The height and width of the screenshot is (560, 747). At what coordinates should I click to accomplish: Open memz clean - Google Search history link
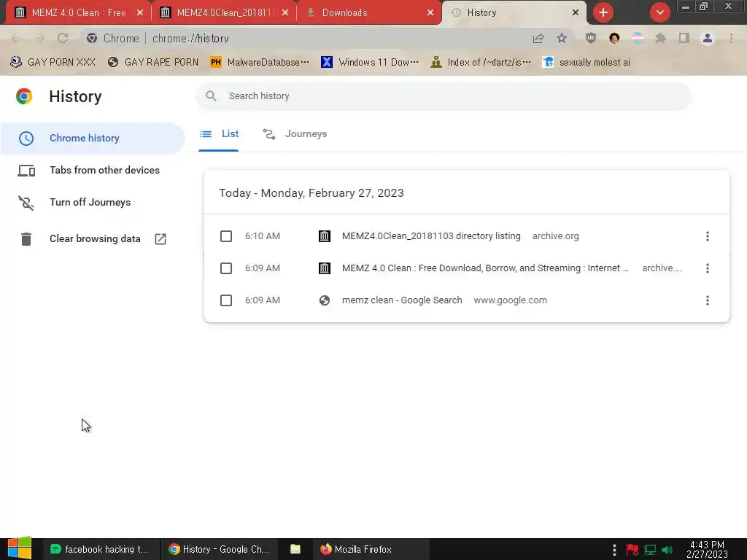402,300
